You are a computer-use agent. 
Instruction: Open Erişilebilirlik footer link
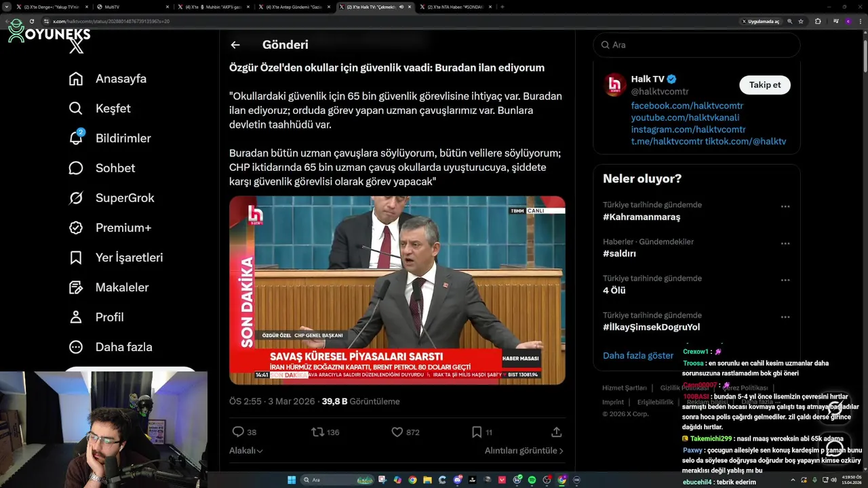point(656,402)
